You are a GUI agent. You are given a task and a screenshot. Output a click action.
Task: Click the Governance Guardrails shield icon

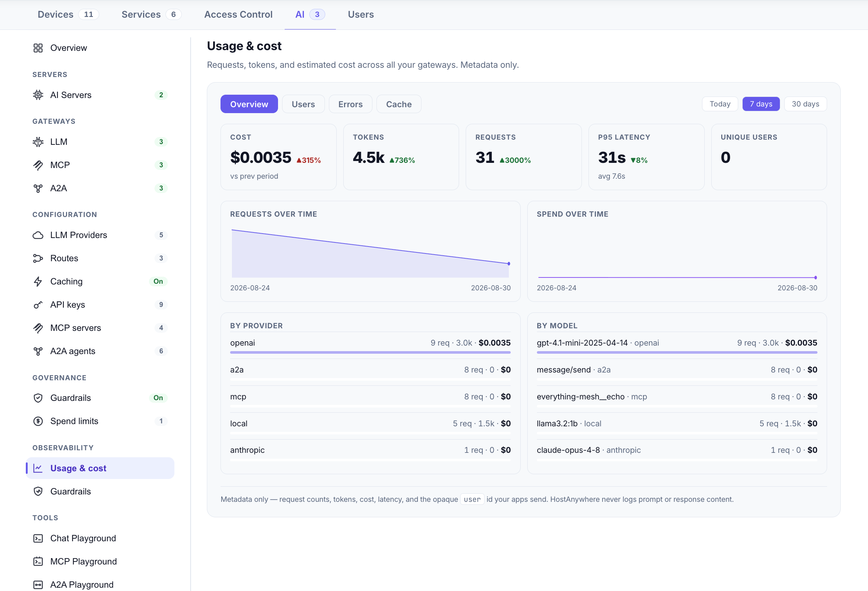pyautogui.click(x=38, y=398)
